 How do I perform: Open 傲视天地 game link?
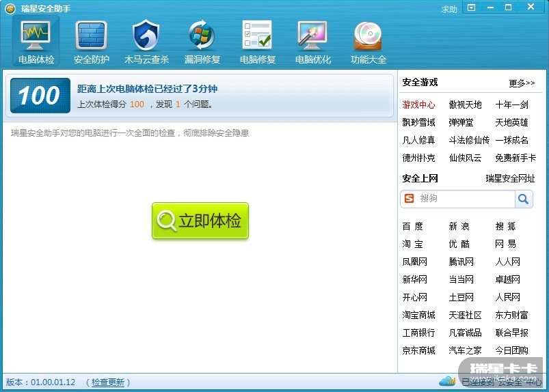(466, 104)
